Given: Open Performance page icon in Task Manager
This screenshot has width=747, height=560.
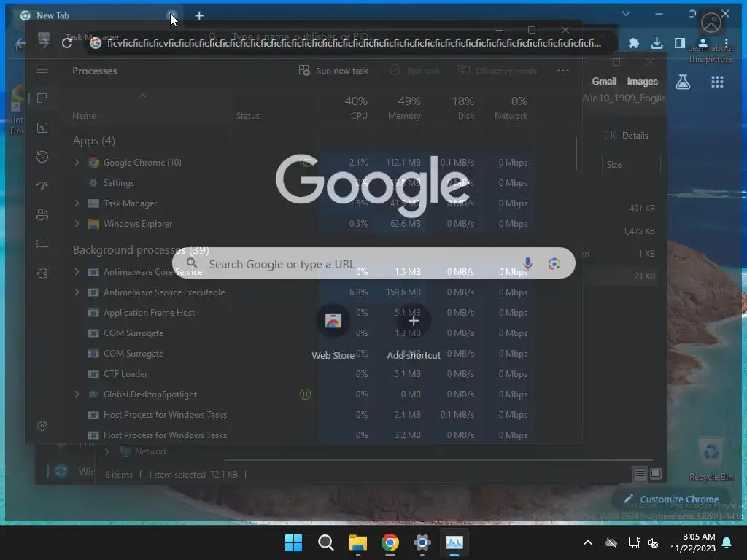Looking at the screenshot, I should coord(42,128).
